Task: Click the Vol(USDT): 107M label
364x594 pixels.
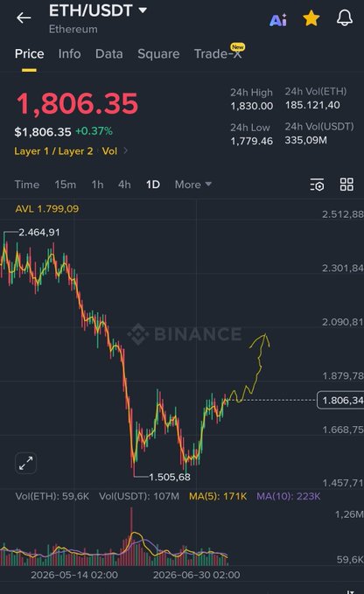Action: pyautogui.click(x=139, y=496)
